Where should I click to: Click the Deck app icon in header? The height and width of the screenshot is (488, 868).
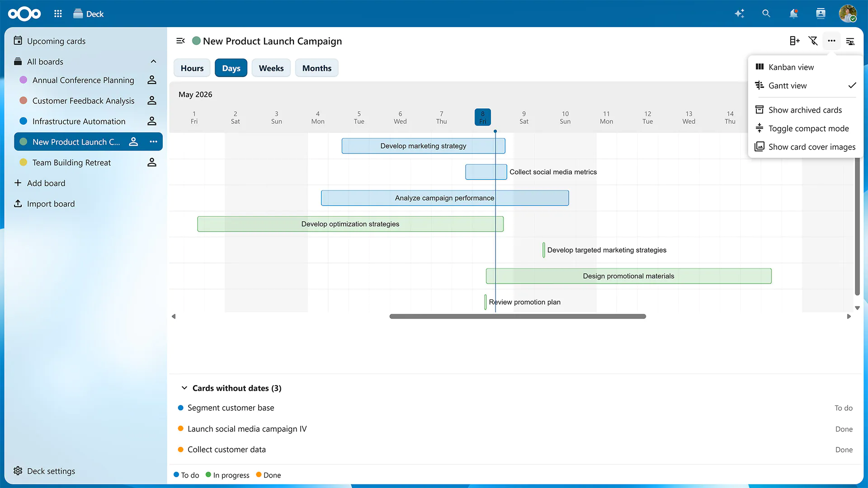coord(78,14)
